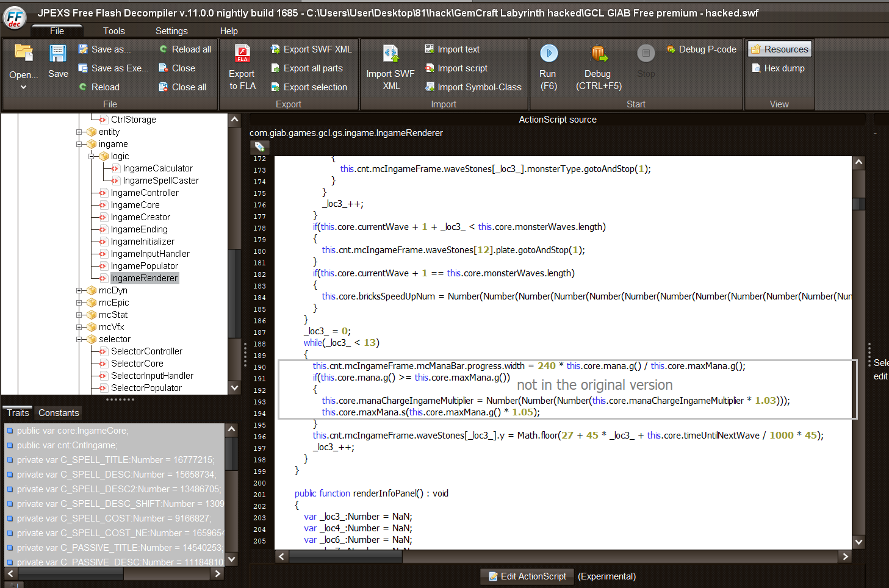Click the tag icon above code editor
Image resolution: width=889 pixels, height=588 pixels.
point(259,146)
